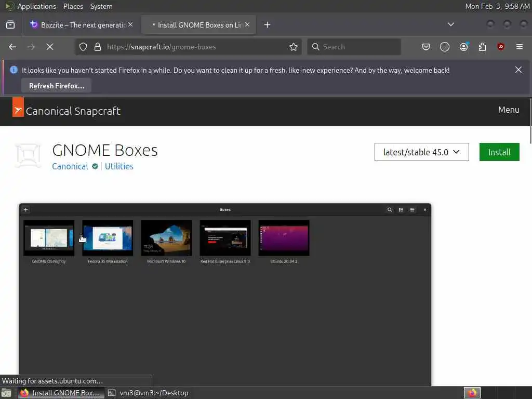The width and height of the screenshot is (532, 399).
Task: Click the green Install button
Action: pos(499,152)
